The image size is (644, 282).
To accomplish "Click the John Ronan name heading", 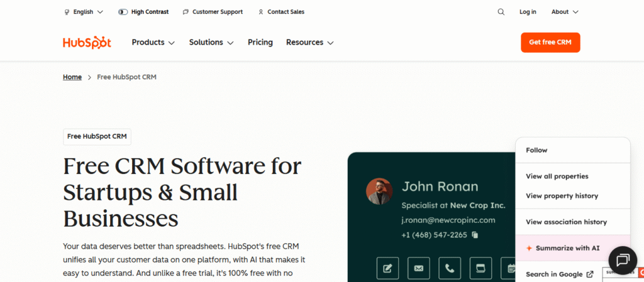I will [x=440, y=187].
